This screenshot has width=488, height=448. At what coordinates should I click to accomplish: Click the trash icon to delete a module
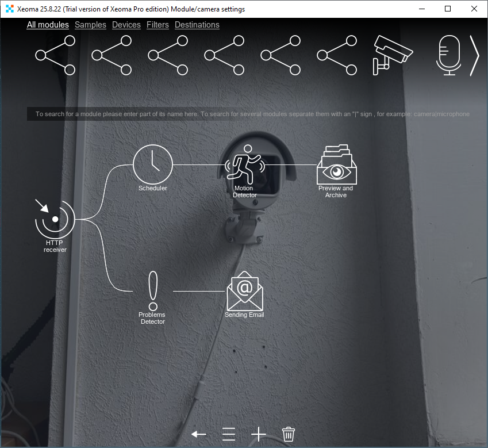pyautogui.click(x=288, y=434)
